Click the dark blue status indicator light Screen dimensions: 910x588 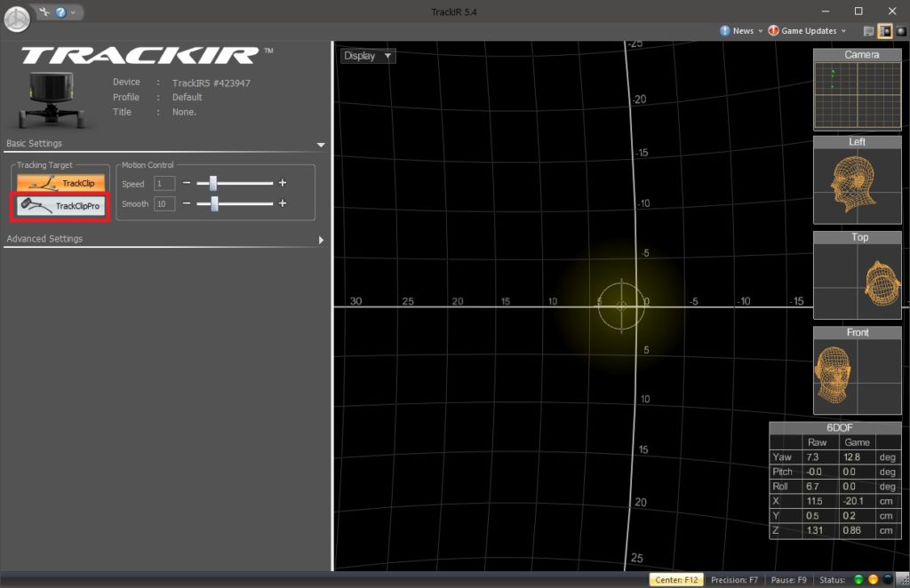(x=888, y=579)
